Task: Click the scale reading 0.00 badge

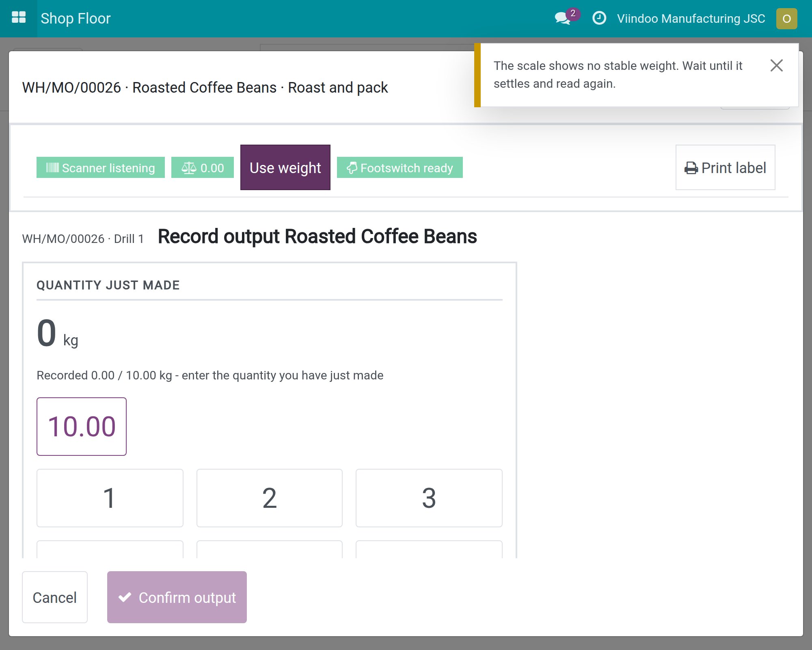Action: [203, 167]
